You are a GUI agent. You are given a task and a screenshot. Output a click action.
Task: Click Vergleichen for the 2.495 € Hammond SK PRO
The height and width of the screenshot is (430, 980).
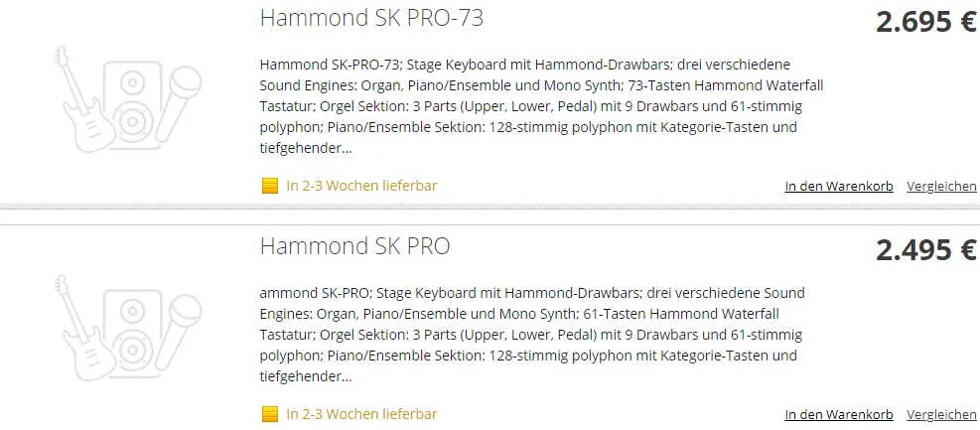point(941,414)
